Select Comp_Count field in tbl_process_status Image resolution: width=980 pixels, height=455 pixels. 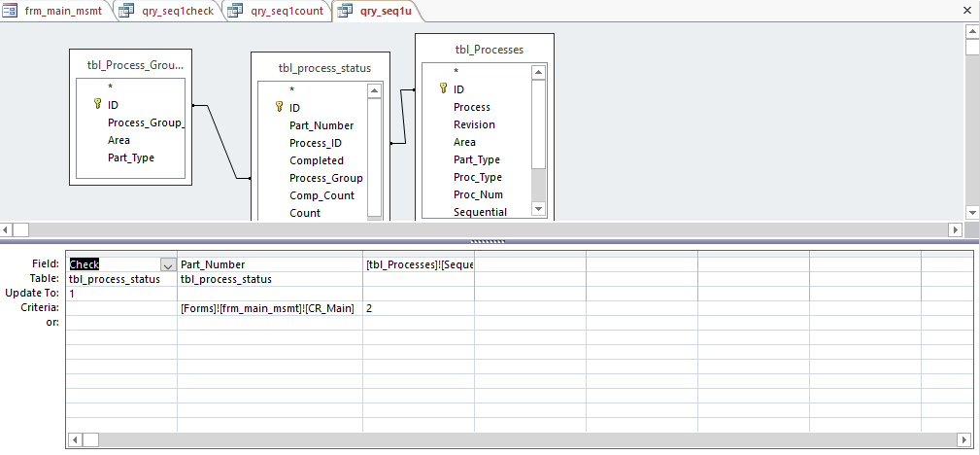click(x=321, y=195)
